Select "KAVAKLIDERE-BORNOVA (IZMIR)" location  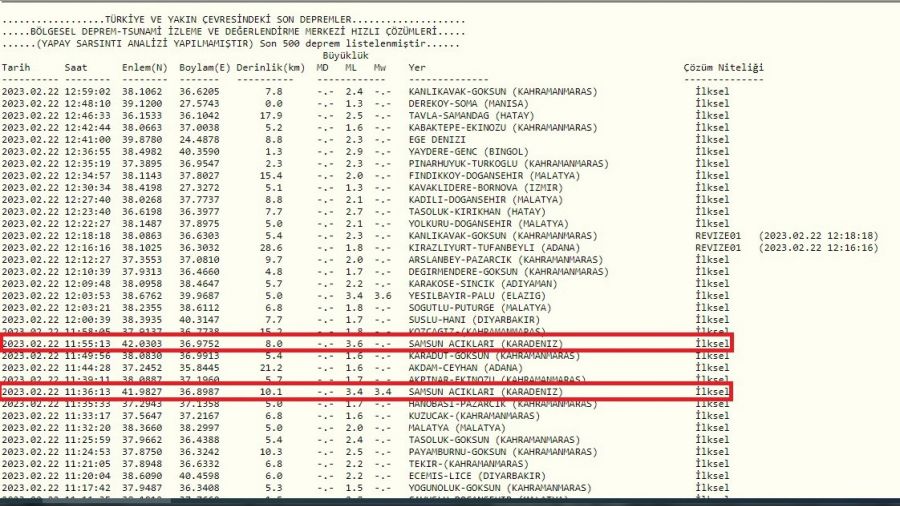(486, 188)
